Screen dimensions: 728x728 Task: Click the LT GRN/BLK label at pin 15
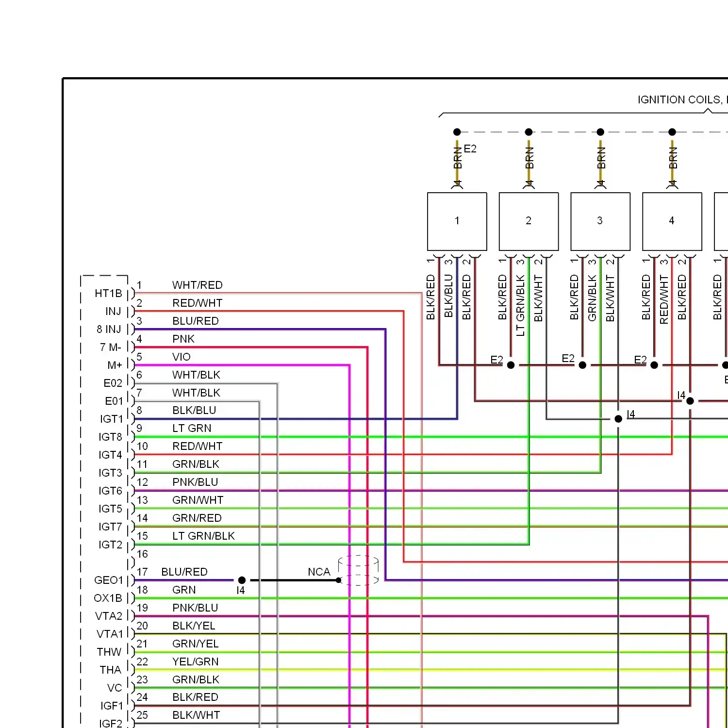click(204, 536)
